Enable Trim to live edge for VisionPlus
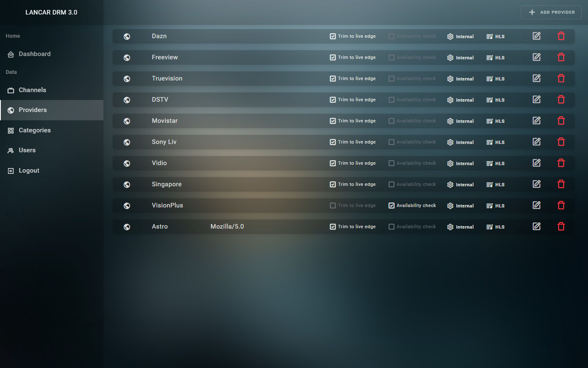 click(333, 206)
